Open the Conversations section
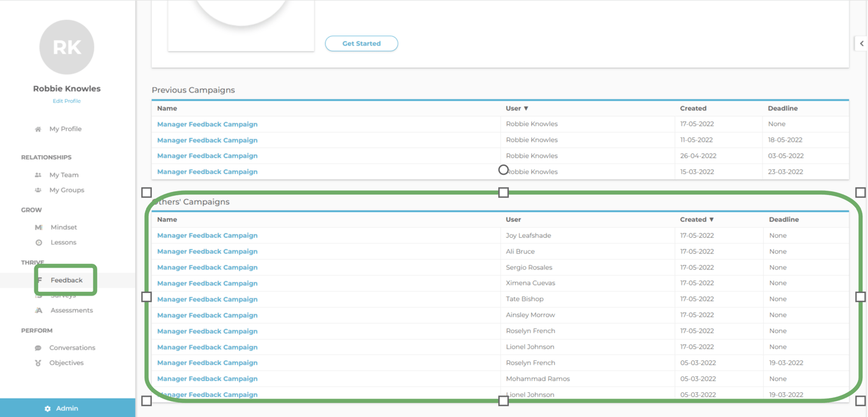 point(72,348)
